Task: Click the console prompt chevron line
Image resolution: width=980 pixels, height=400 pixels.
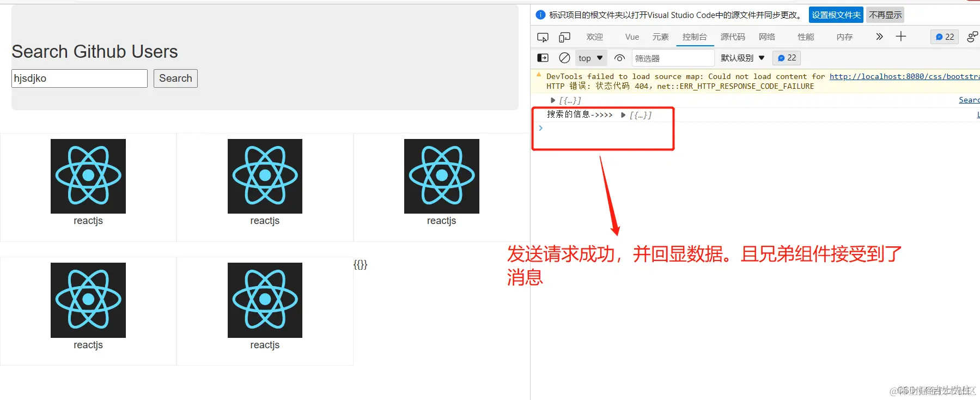Action: click(540, 128)
